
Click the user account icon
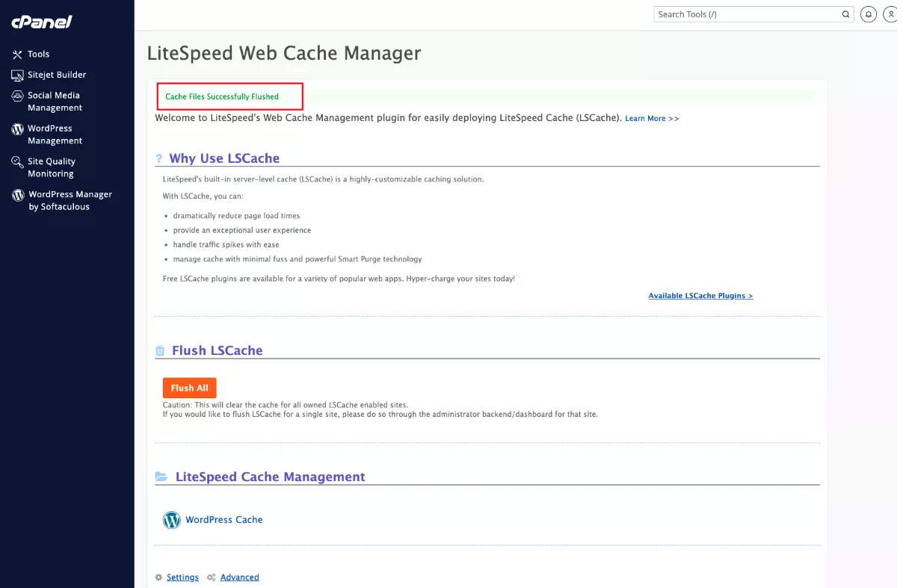[x=890, y=13]
